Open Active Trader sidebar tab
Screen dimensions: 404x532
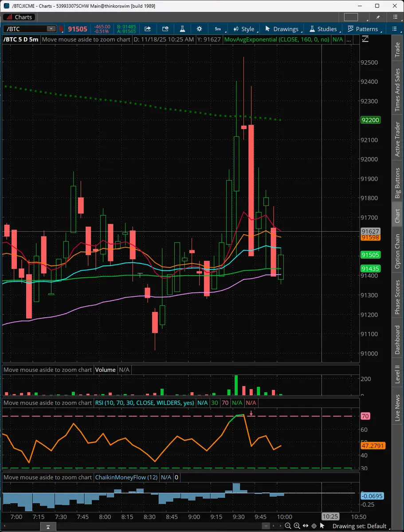pyautogui.click(x=397, y=139)
